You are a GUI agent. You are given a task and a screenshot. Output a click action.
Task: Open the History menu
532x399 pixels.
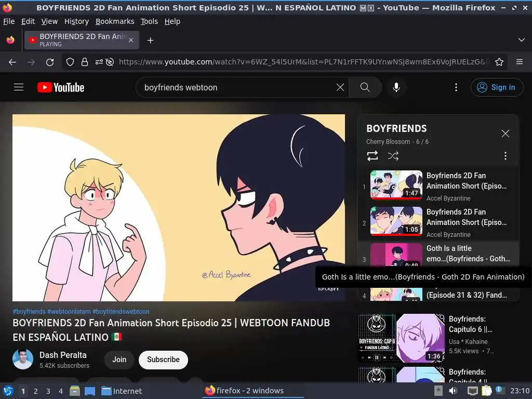click(76, 21)
